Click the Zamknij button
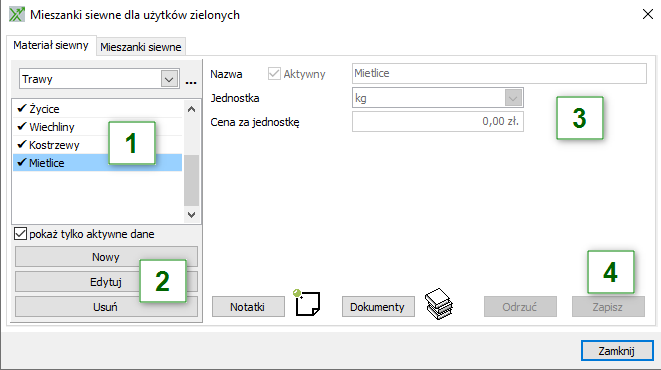Image resolution: width=661 pixels, height=370 pixels. [x=617, y=351]
